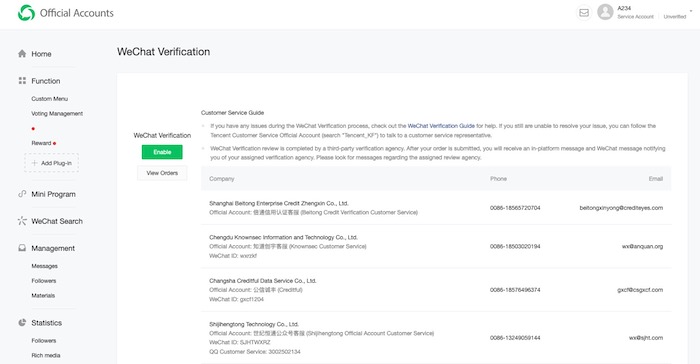Click the green Enable button
This screenshot has width=700, height=364.
tap(162, 152)
